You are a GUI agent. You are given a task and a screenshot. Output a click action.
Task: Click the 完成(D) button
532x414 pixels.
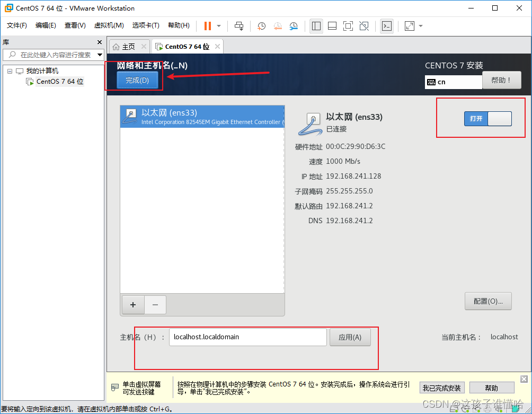tap(137, 80)
